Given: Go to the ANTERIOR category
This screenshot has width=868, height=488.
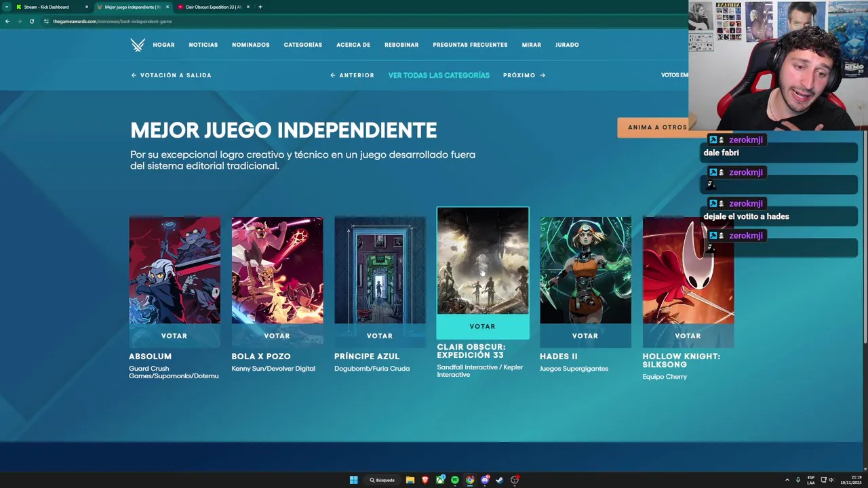Looking at the screenshot, I should pos(352,75).
